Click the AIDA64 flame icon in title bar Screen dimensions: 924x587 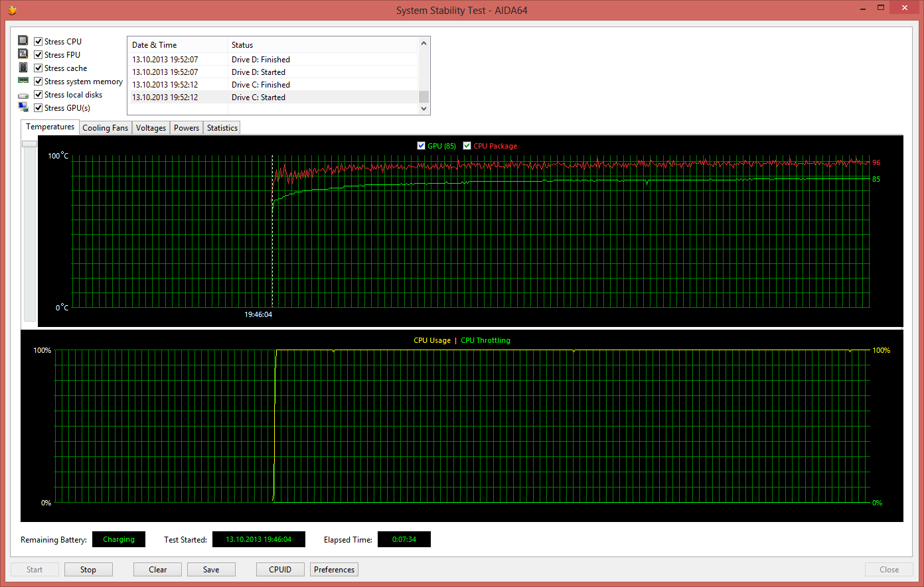click(x=12, y=10)
